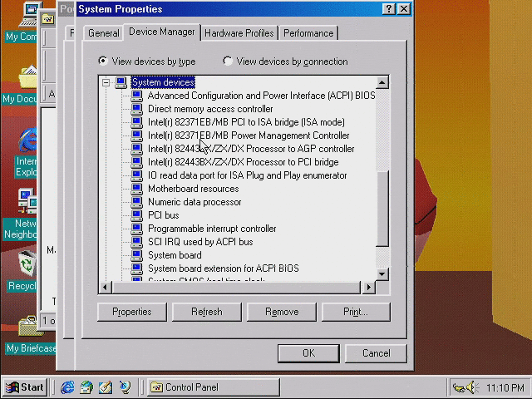Click the icon next to System board
Screen dimensions: 532x399
[x=136, y=255]
